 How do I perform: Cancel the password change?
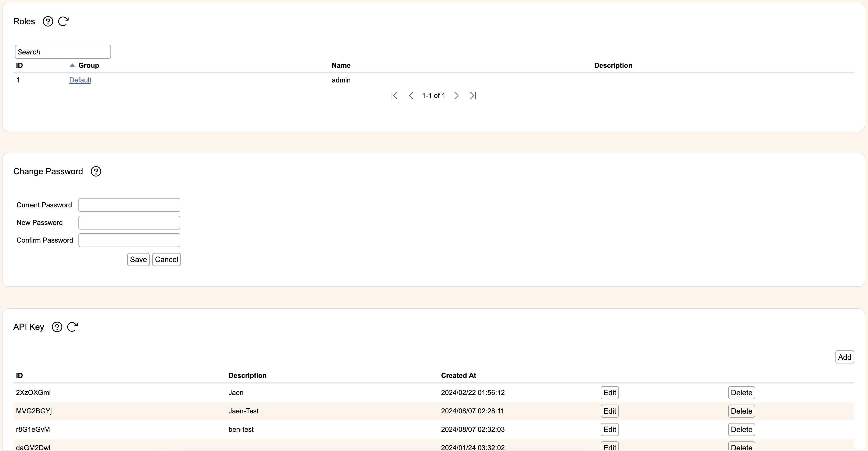point(166,260)
